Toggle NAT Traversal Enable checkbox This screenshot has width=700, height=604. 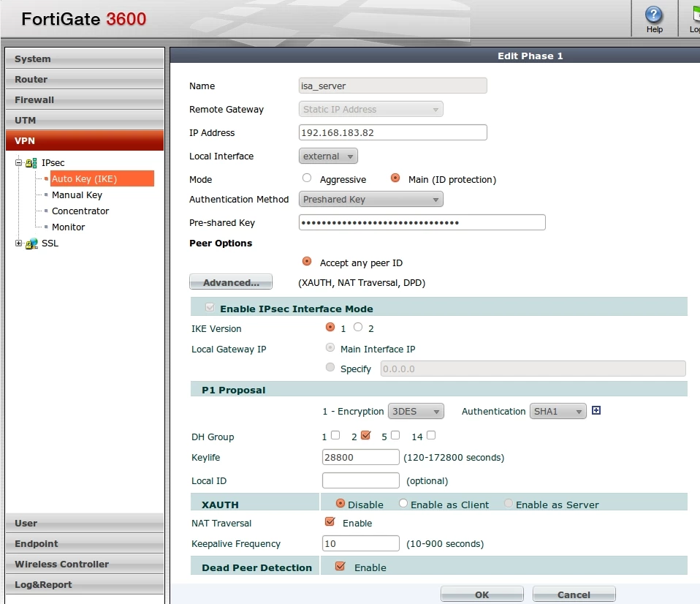pyautogui.click(x=330, y=522)
